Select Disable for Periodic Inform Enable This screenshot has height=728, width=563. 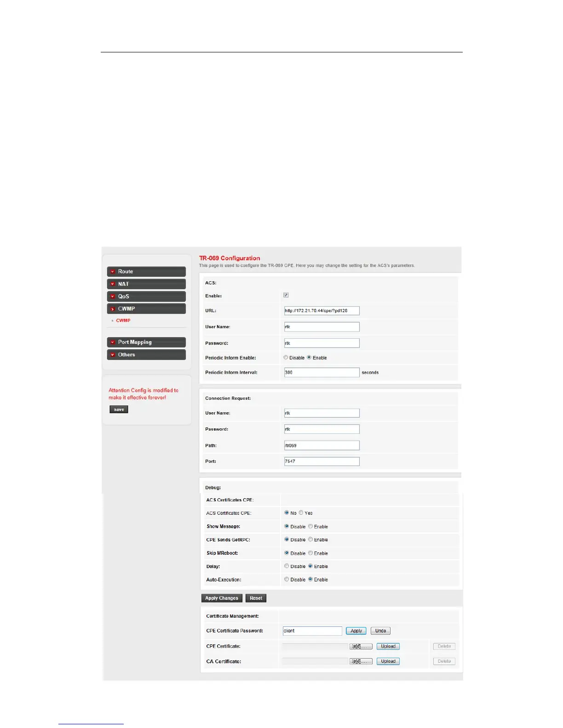click(286, 358)
